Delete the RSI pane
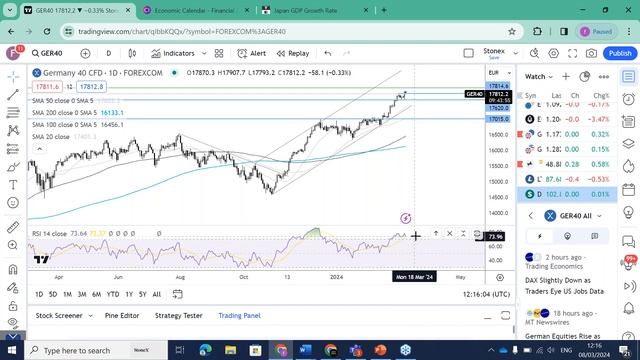The width and height of the screenshot is (640, 360). tap(449, 233)
